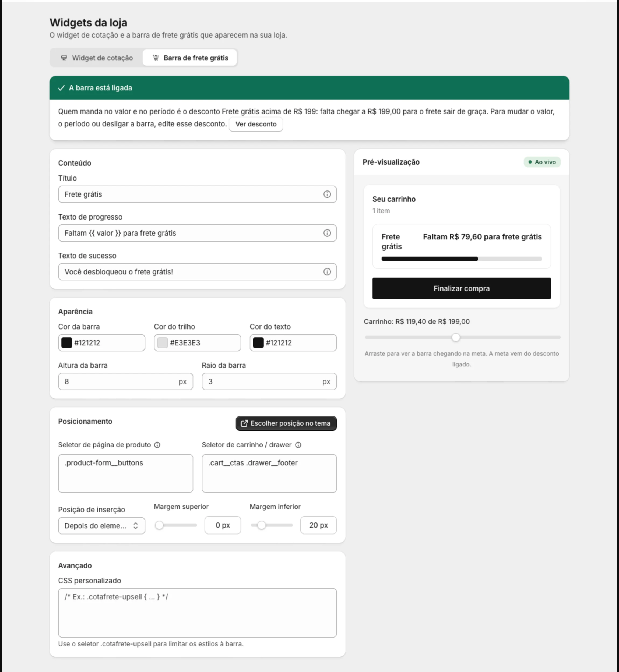The width and height of the screenshot is (619, 672).
Task: Click Cor da barra color swatch
Action: click(x=67, y=342)
